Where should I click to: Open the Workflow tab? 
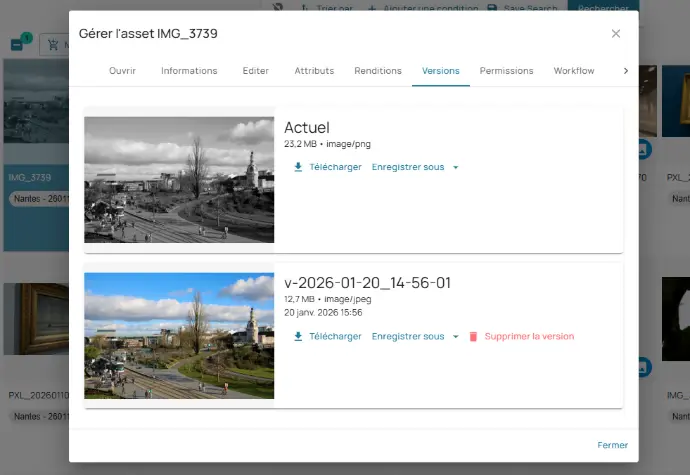click(574, 71)
